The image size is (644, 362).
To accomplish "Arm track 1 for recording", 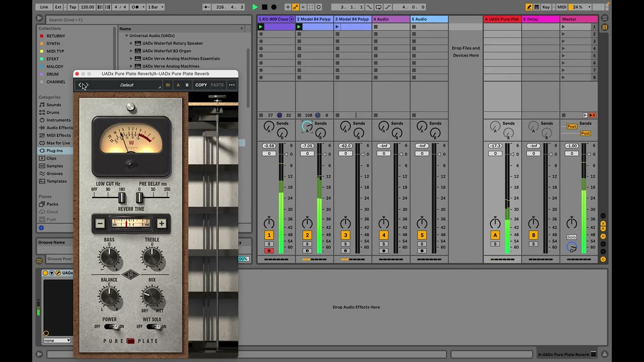I will 269,251.
